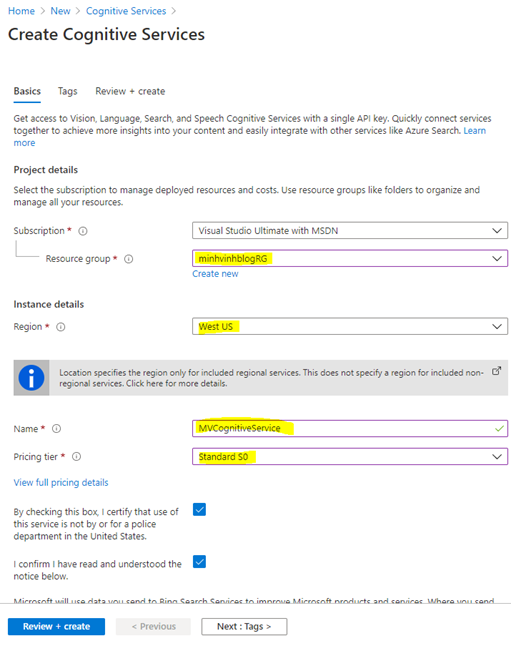Open the Subscription info tooltip icon
The height and width of the screenshot is (646, 511).
tap(83, 231)
